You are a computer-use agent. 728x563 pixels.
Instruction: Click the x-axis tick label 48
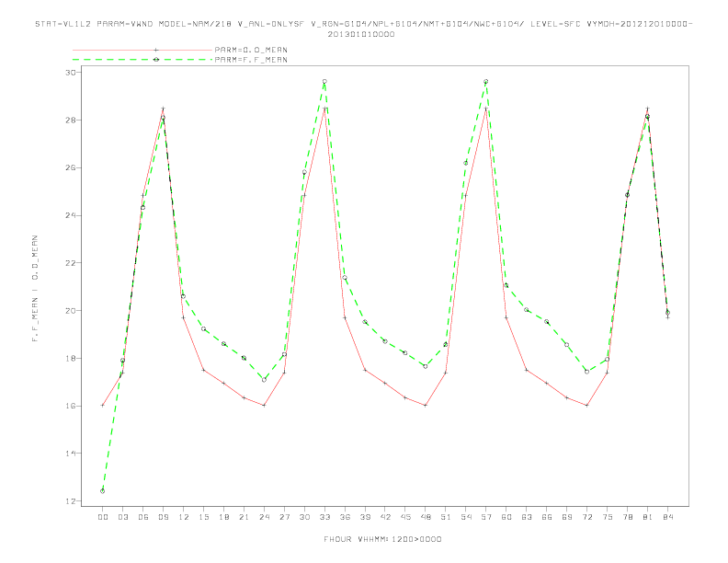(426, 517)
